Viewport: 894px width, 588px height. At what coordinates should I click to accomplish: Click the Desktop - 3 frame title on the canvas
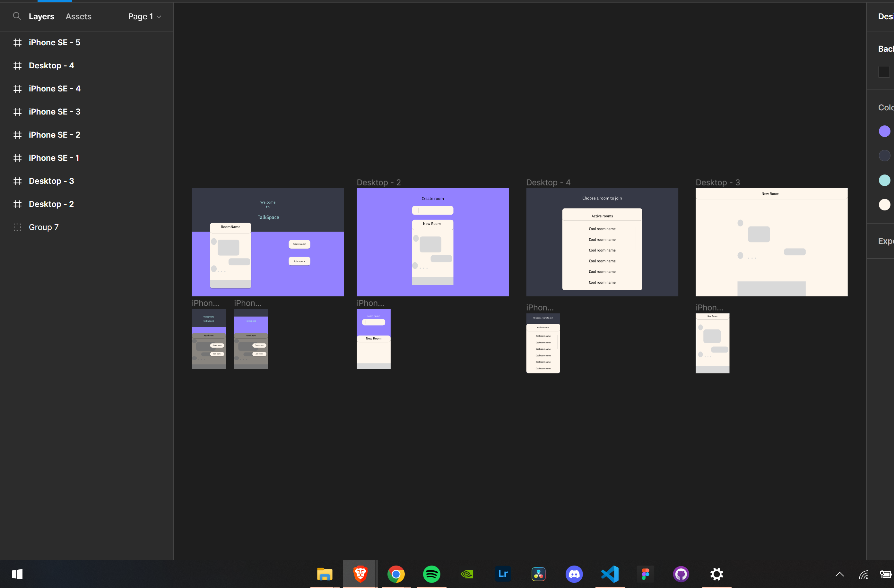(717, 183)
